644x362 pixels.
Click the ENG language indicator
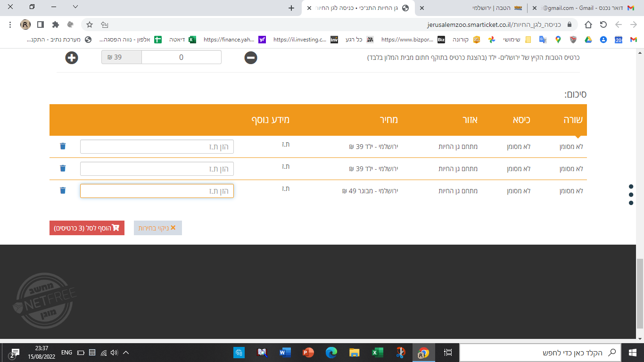[x=67, y=352]
